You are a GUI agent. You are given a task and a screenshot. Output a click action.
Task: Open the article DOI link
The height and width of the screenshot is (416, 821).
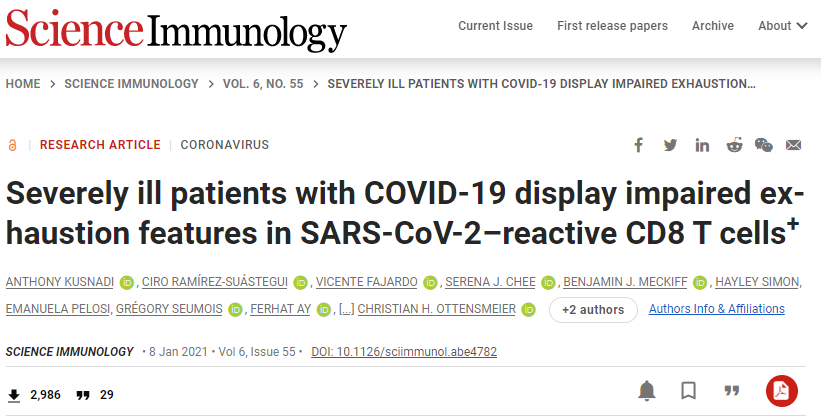tap(404, 352)
